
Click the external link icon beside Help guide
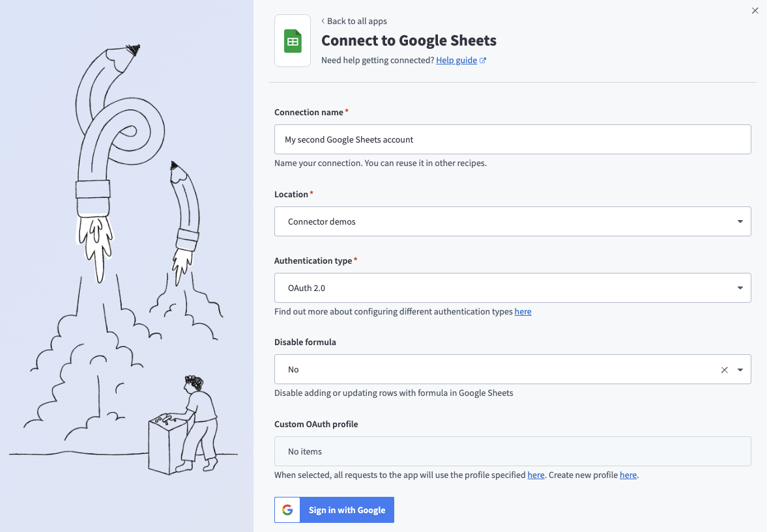point(482,59)
